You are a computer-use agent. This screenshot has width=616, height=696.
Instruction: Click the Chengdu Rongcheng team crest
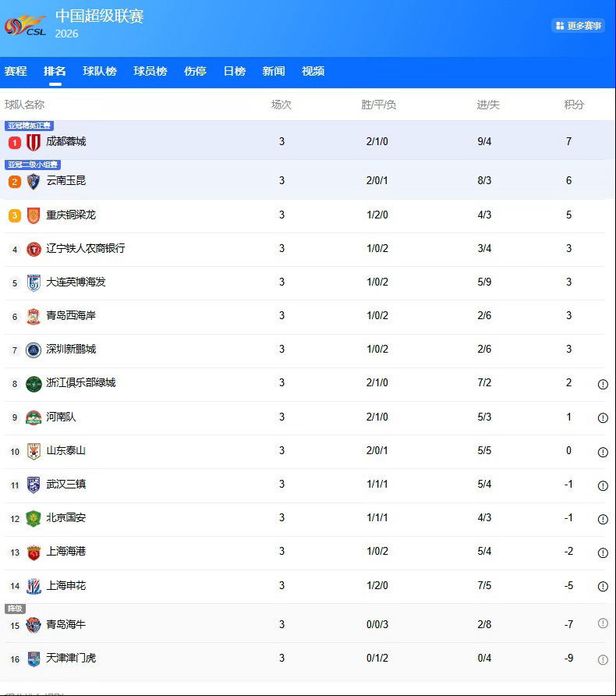pyautogui.click(x=34, y=142)
